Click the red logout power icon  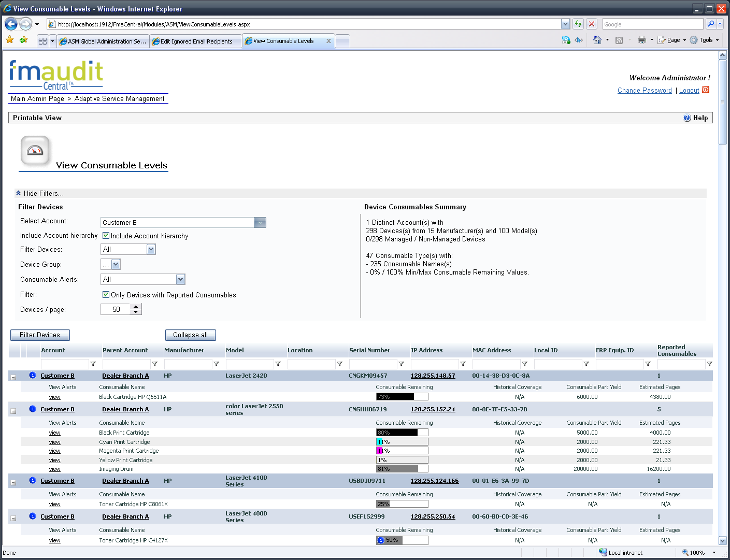(706, 90)
